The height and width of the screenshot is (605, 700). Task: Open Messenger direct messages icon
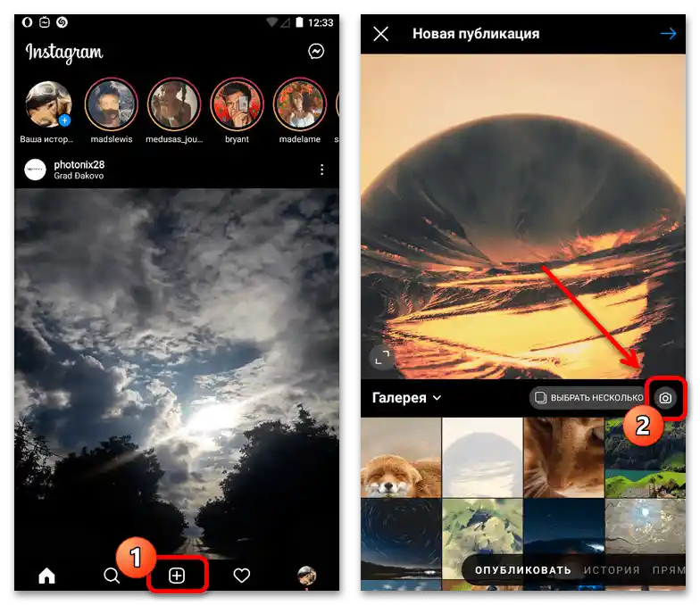[x=316, y=52]
